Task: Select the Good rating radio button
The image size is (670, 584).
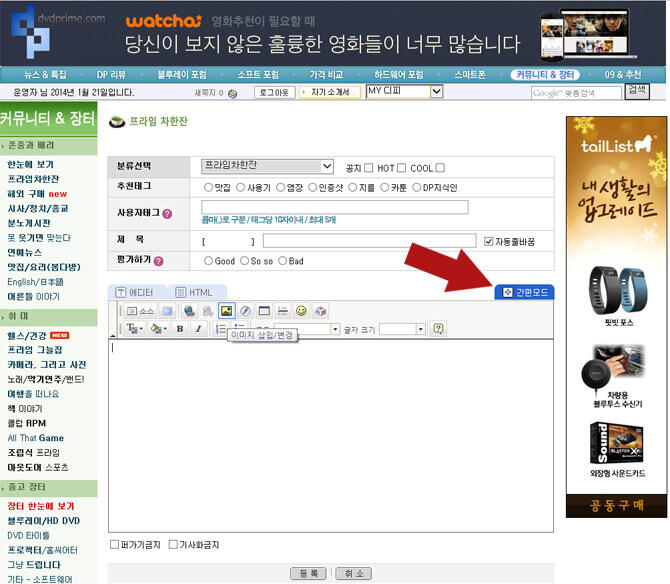Action: pos(208,261)
